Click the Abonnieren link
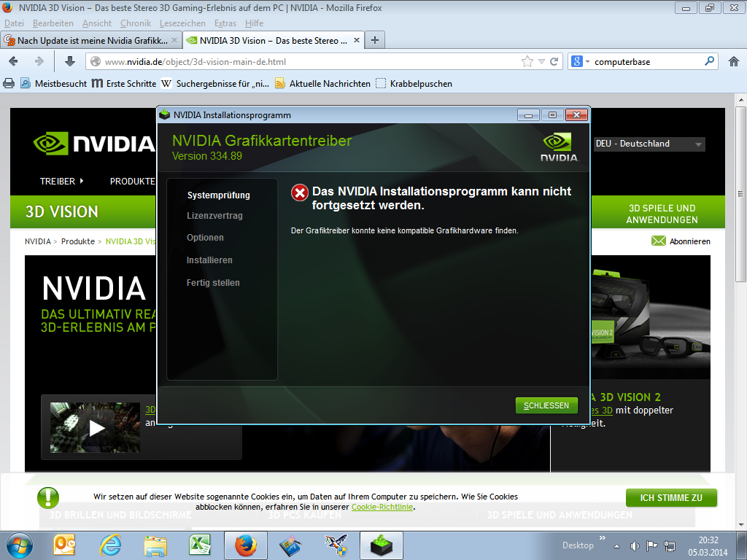Screen dimensions: 747x560 coord(690,241)
